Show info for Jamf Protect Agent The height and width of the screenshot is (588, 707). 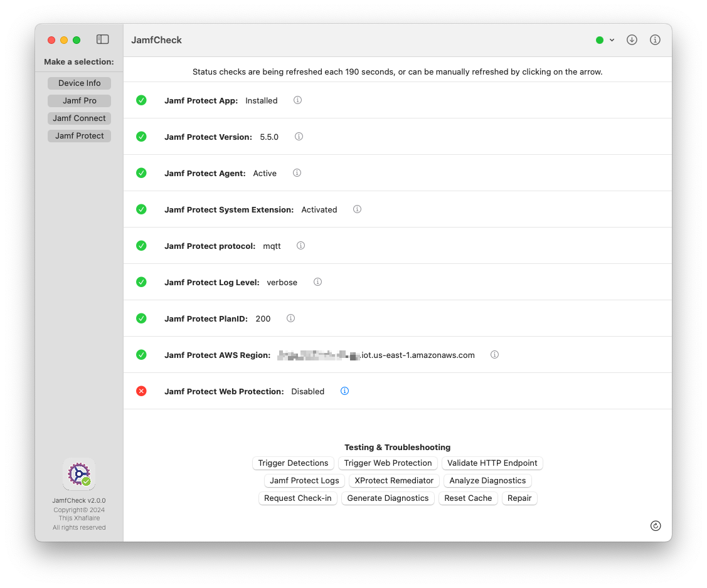(297, 173)
